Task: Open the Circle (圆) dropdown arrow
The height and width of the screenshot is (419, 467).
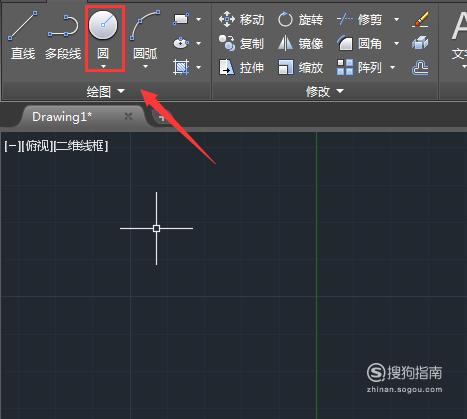Action: pos(103,67)
